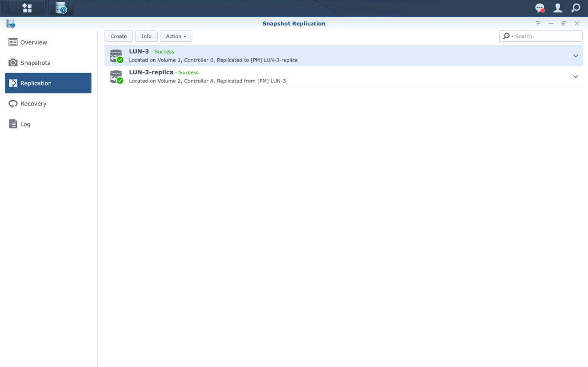
Task: Open the Action dropdown menu
Action: [176, 36]
